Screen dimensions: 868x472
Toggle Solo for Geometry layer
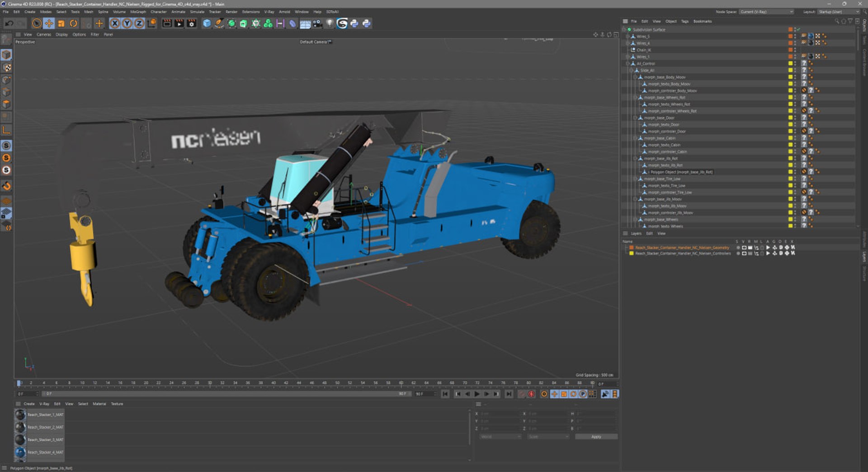pyautogui.click(x=738, y=248)
